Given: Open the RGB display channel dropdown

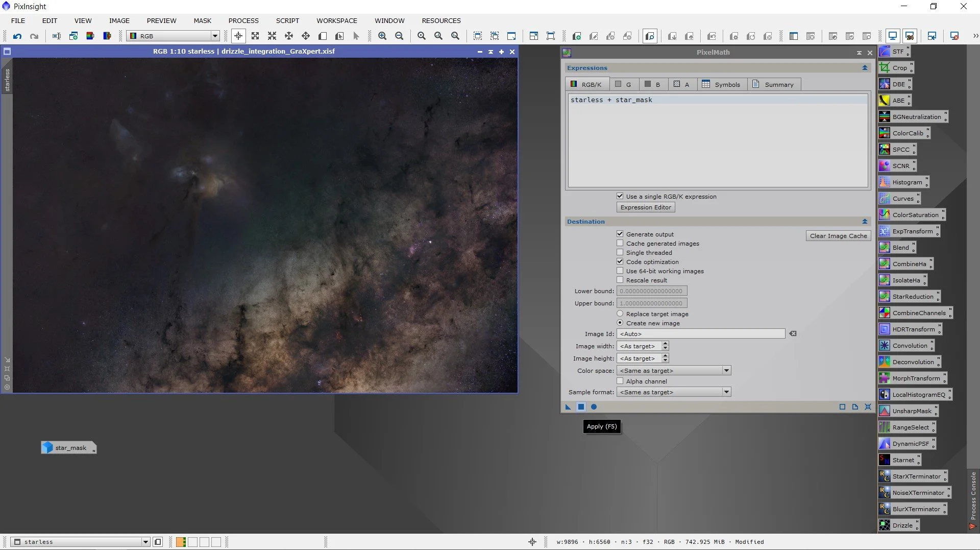Looking at the screenshot, I should click(173, 36).
